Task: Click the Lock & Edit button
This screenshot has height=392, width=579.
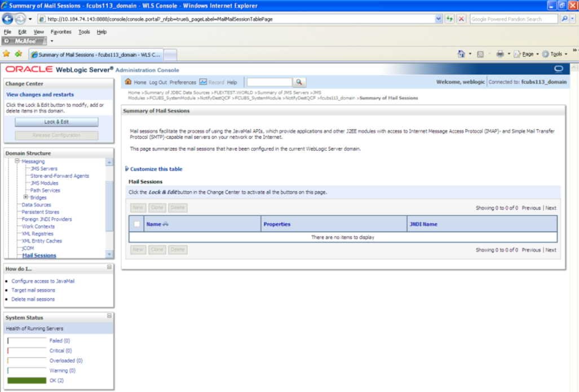Action: (x=56, y=122)
